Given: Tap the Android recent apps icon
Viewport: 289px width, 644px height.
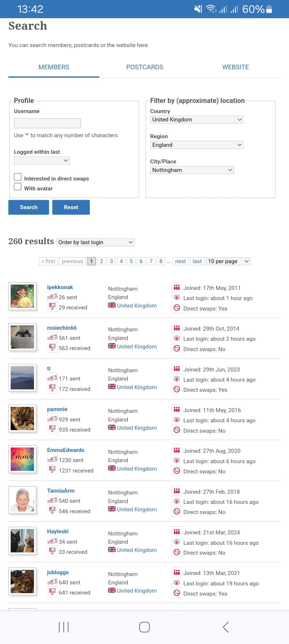Looking at the screenshot, I should coord(64,627).
